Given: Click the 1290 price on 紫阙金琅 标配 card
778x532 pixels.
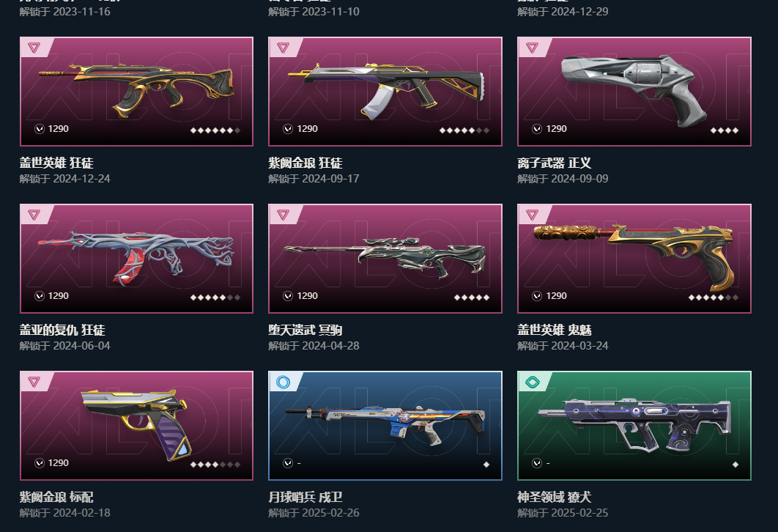Looking at the screenshot, I should point(58,463).
